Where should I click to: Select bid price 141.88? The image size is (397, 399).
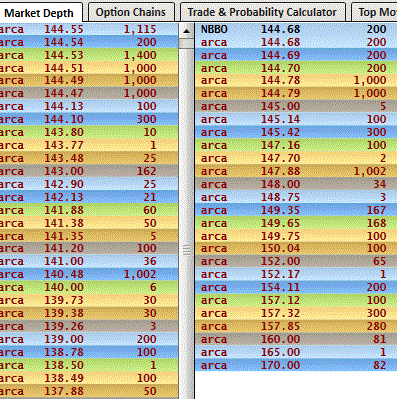tap(64, 210)
